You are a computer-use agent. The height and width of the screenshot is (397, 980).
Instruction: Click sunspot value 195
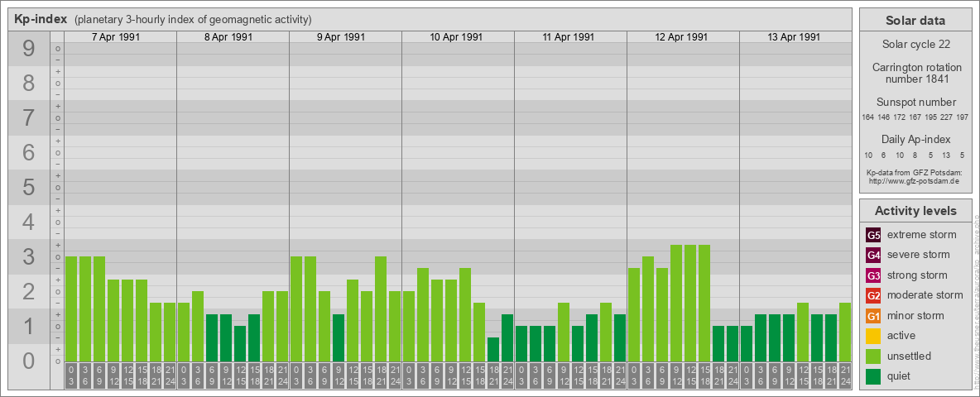pyautogui.click(x=932, y=117)
